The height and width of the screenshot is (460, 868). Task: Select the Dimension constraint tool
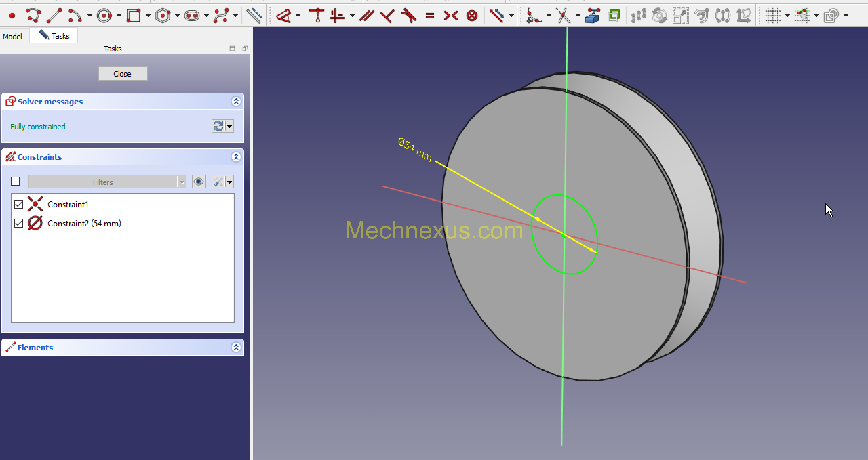[284, 15]
